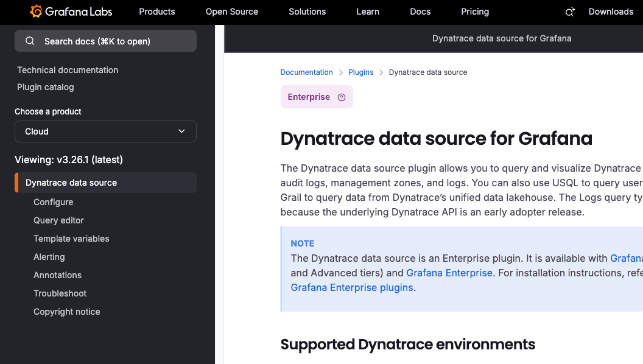This screenshot has width=643, height=364.
Task: Click the chevron arrow in product dropdown
Action: coord(181,131)
